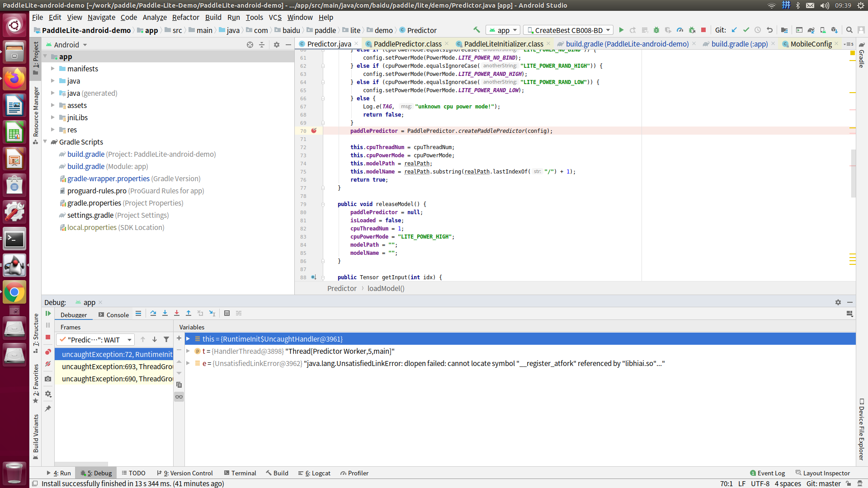Open Layout Inspector
This screenshot has width=868, height=488.
(x=823, y=473)
